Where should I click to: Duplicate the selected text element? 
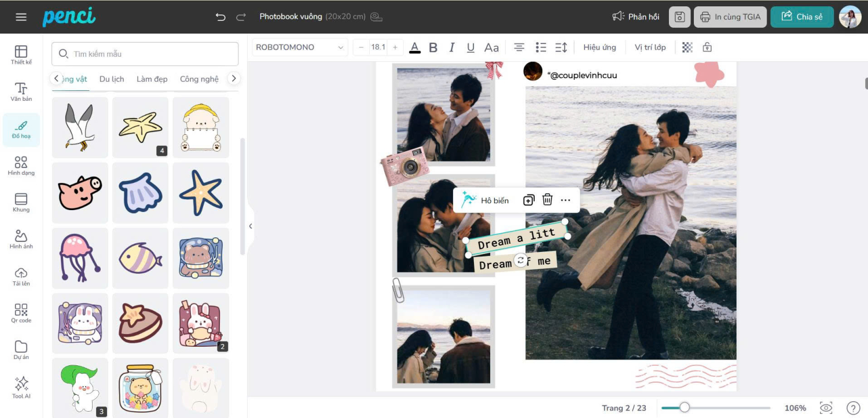pyautogui.click(x=528, y=200)
